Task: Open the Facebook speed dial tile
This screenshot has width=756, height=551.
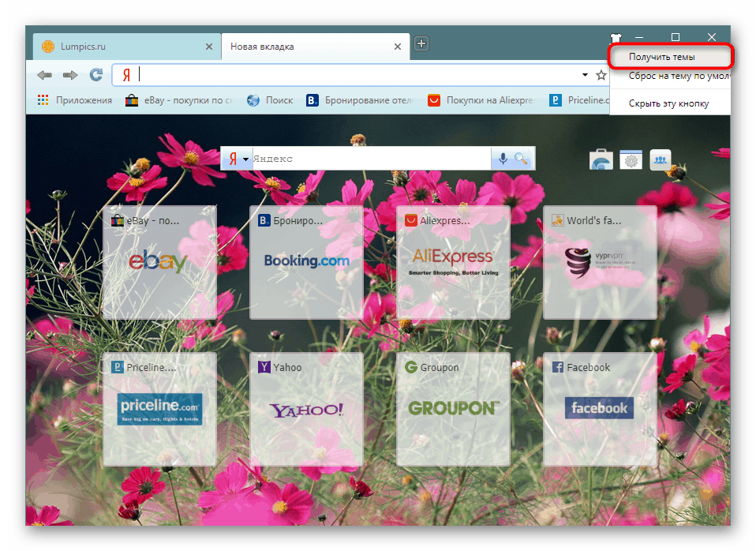Action: (600, 409)
